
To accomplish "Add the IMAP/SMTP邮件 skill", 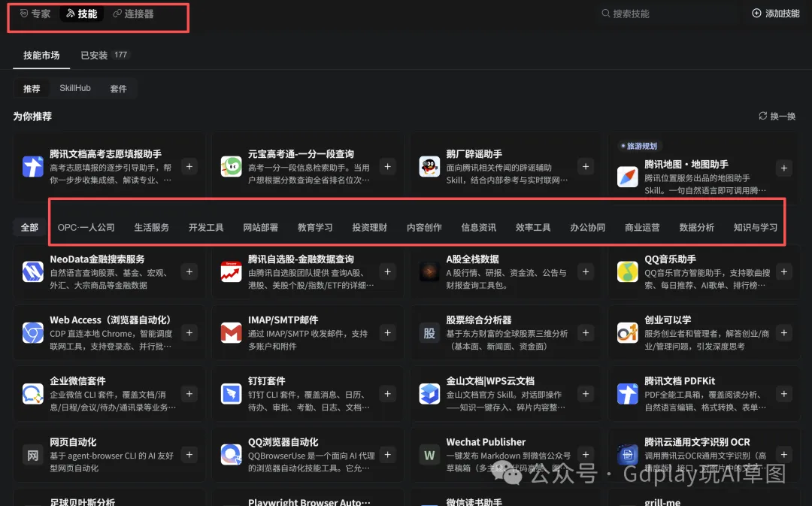I will pyautogui.click(x=387, y=333).
